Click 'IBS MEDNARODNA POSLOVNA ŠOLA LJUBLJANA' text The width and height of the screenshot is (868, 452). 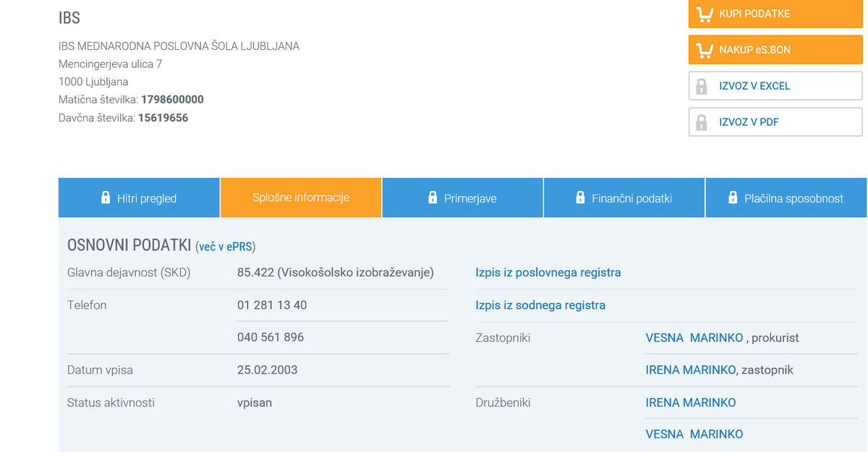pyautogui.click(x=179, y=46)
